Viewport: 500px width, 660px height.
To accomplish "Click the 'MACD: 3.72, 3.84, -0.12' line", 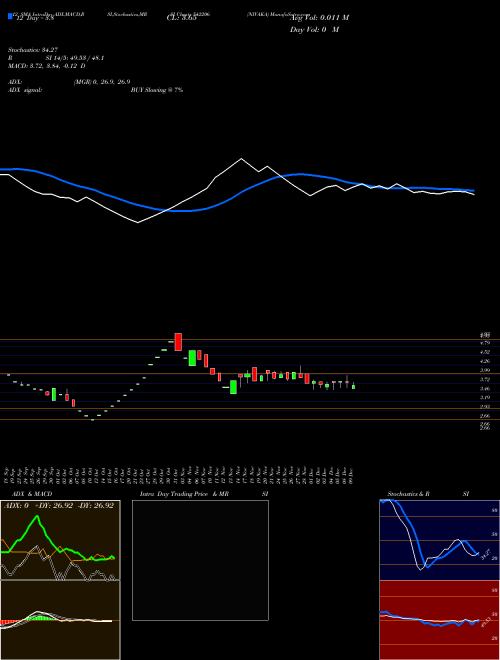I will pos(46,66).
